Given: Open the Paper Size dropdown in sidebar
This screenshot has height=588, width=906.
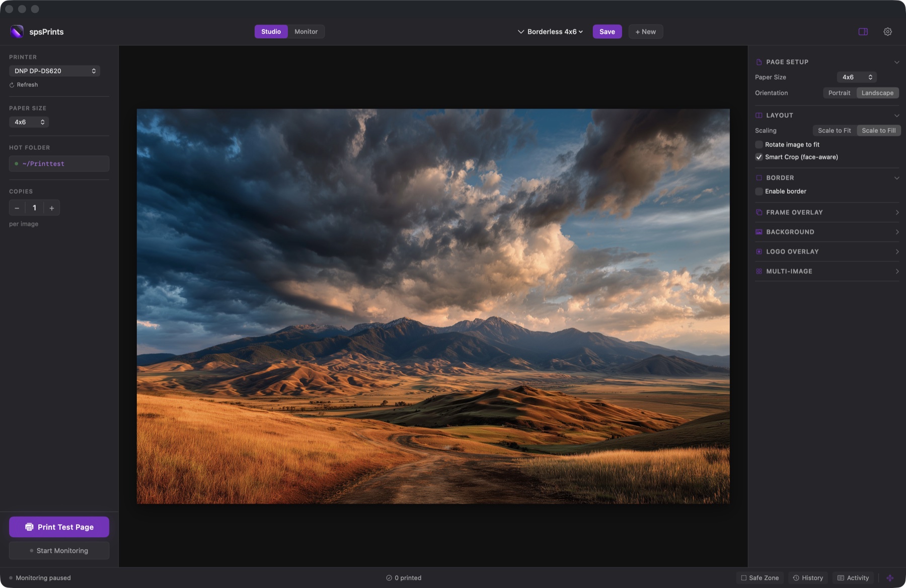Looking at the screenshot, I should (x=29, y=122).
